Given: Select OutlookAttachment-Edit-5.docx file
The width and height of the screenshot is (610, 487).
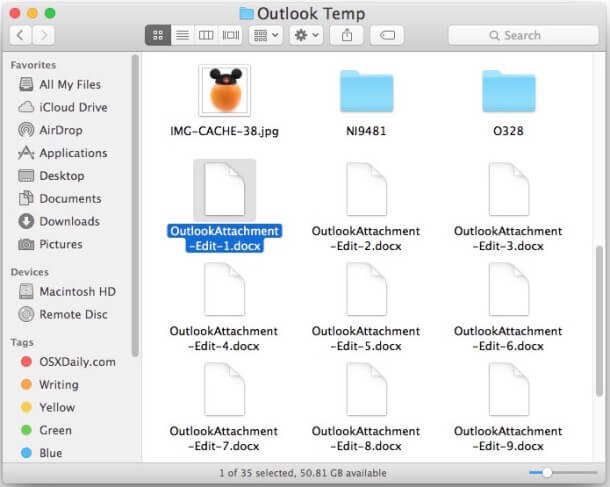Looking at the screenshot, I should tap(366, 289).
